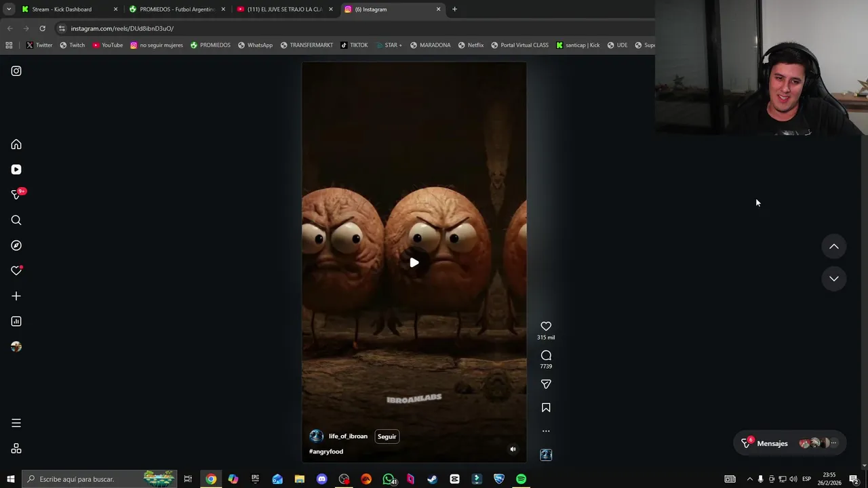Click the Instagram logo at top of sidebar
Image resolution: width=868 pixels, height=488 pixels.
[16, 71]
